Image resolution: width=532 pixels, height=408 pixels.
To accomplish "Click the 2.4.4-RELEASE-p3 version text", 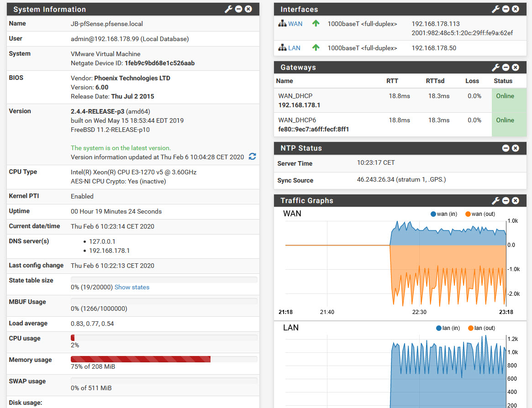I will click(x=97, y=111).
